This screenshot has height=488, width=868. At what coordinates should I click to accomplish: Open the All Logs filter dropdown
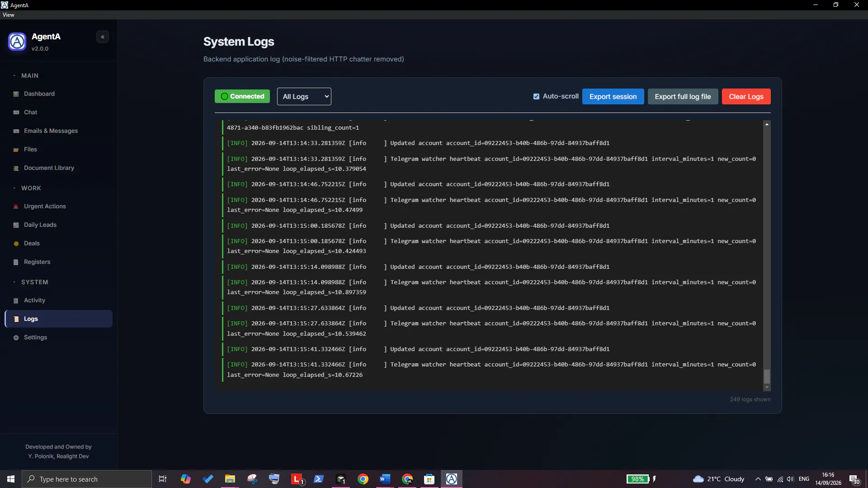[x=304, y=96]
